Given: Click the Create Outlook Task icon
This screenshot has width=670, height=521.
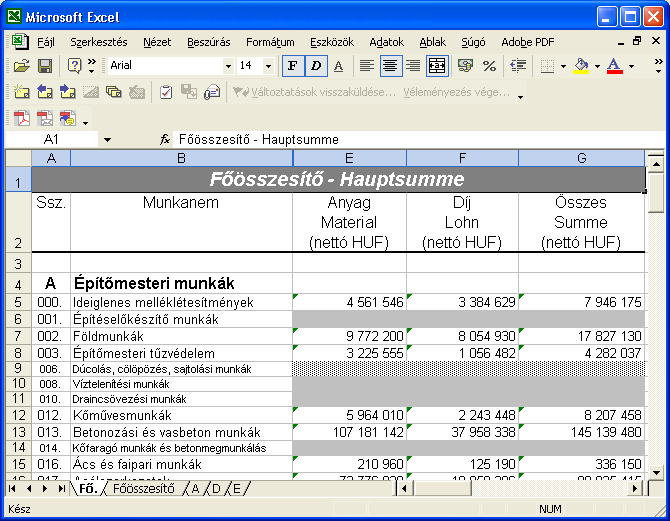Looking at the screenshot, I should pyautogui.click(x=166, y=92).
